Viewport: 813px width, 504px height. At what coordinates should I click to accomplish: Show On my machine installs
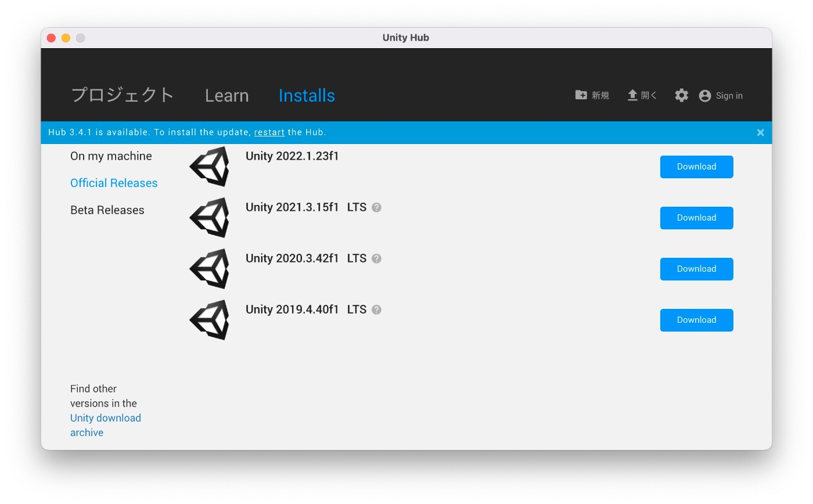pyautogui.click(x=111, y=156)
